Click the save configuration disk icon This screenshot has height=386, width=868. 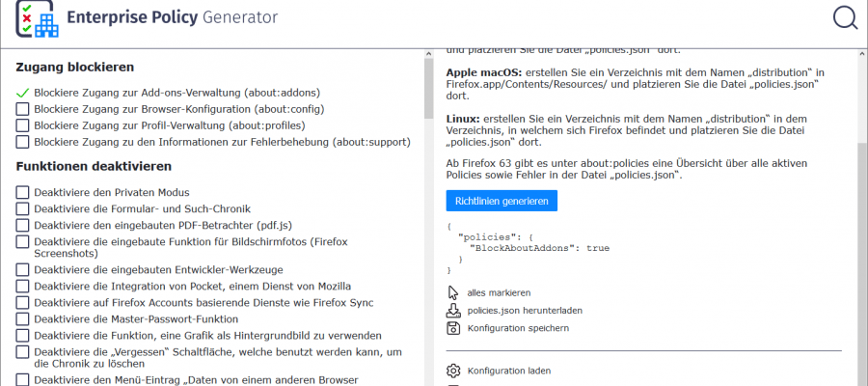click(453, 328)
